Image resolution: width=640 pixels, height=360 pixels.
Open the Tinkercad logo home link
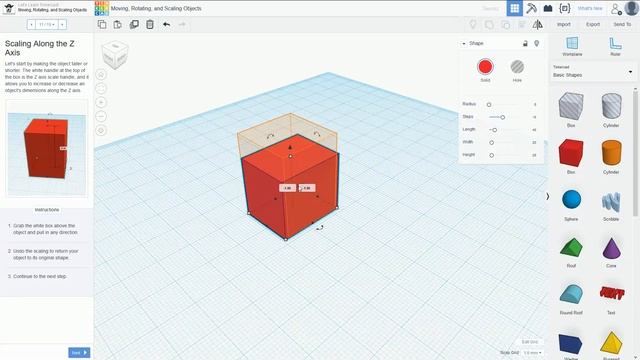click(x=102, y=8)
